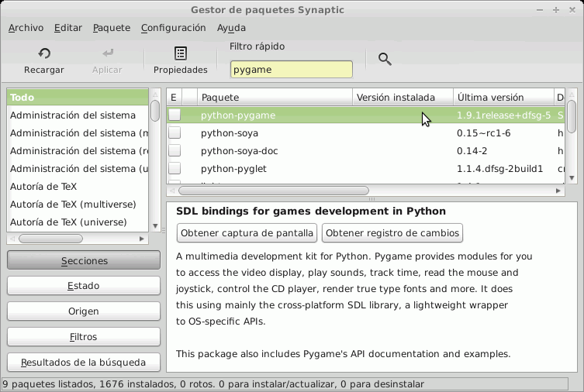Sort by Paquete column header

[275, 98]
